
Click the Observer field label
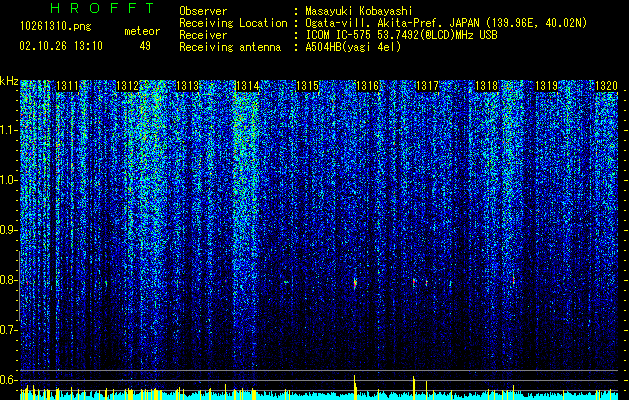tap(203, 11)
